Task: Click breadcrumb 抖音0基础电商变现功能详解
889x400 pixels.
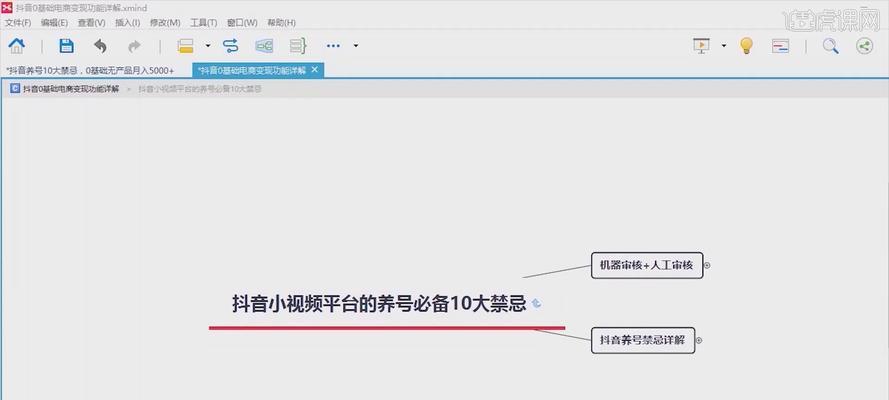Action: tap(71, 89)
